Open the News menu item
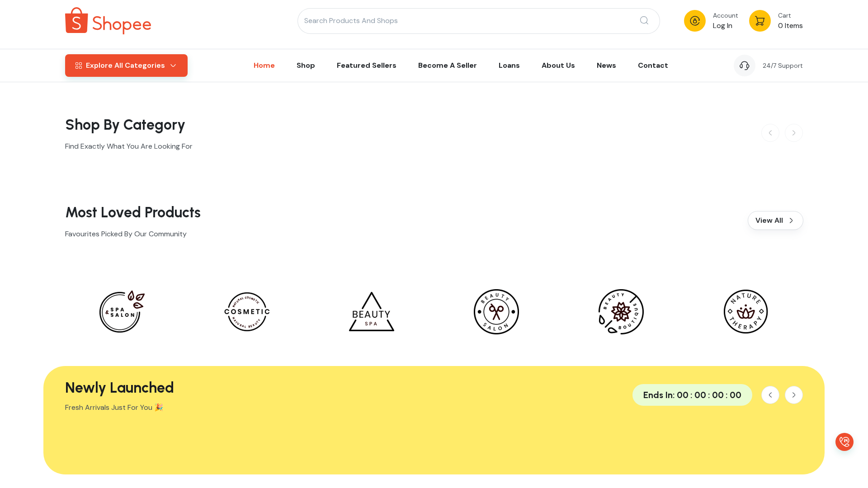The width and height of the screenshot is (868, 488). tap(606, 66)
